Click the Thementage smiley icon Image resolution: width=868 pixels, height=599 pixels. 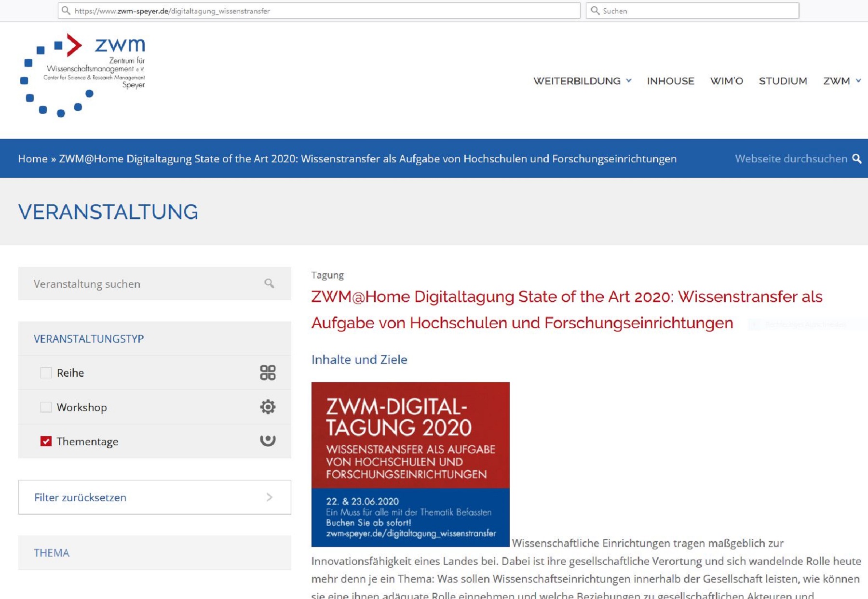(268, 440)
